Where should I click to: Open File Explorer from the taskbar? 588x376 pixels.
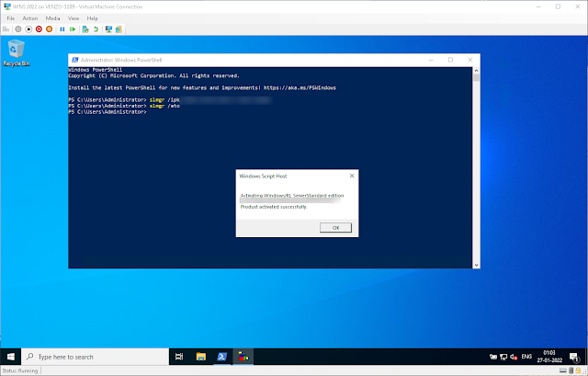pyautogui.click(x=201, y=357)
